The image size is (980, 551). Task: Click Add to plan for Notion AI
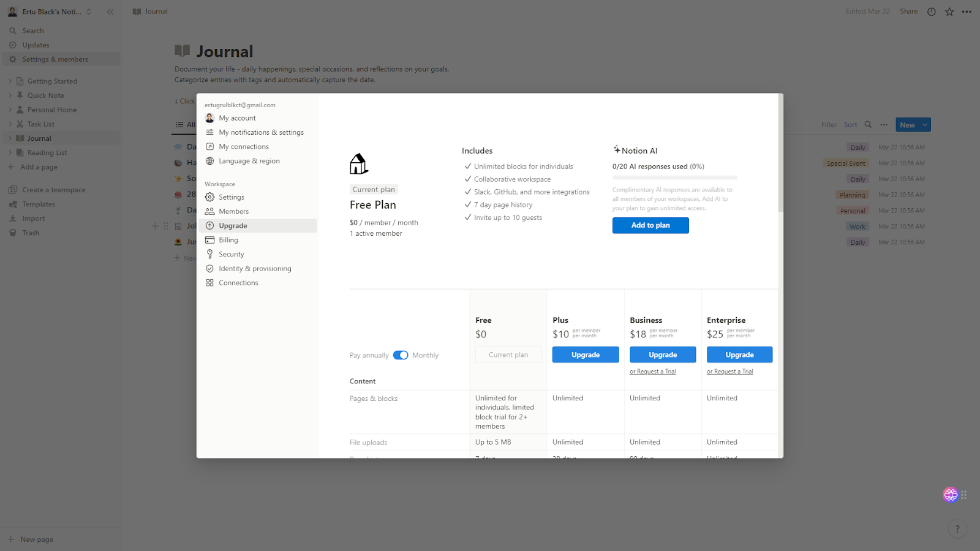pyautogui.click(x=650, y=225)
